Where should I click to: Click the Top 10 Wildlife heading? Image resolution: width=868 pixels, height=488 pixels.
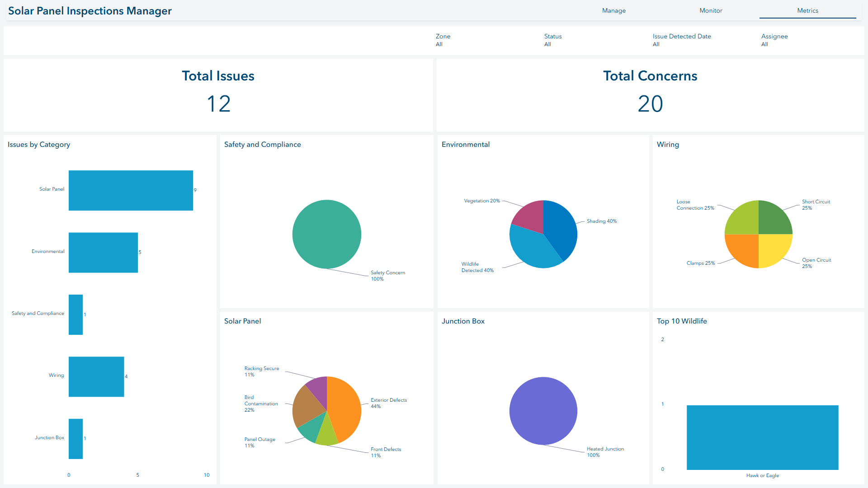click(682, 321)
